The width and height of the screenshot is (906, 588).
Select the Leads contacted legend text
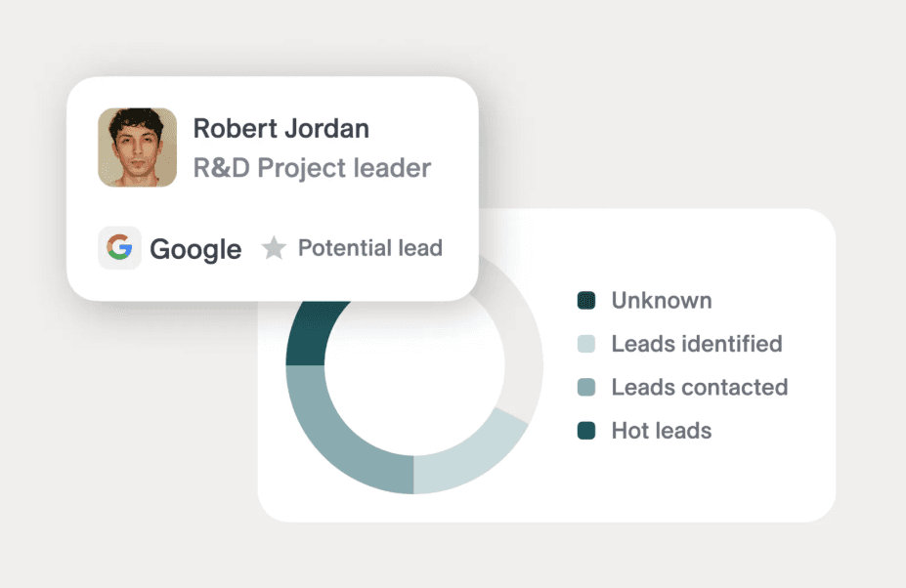pyautogui.click(x=700, y=387)
